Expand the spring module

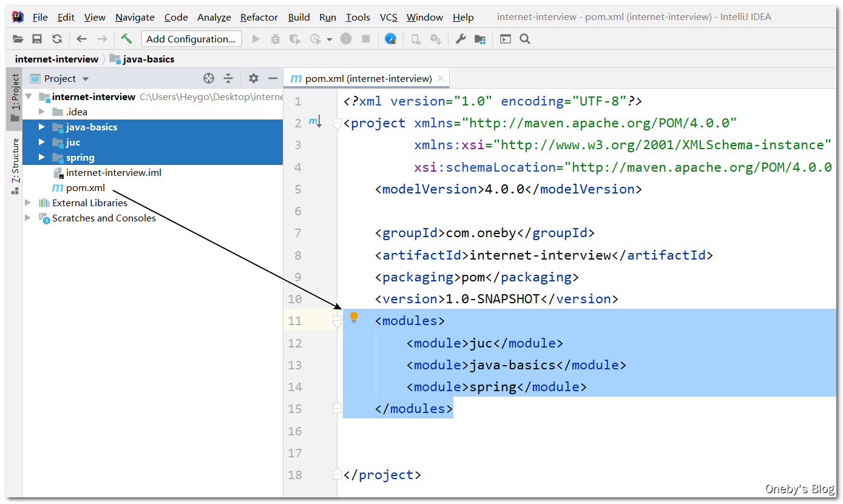(x=42, y=157)
